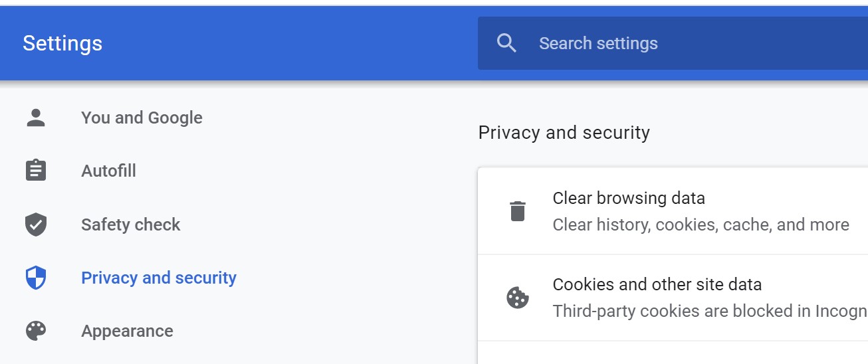This screenshot has height=364, width=868.
Task: Click "Clear history, cookies, cache, and more" text
Action: 701,225
